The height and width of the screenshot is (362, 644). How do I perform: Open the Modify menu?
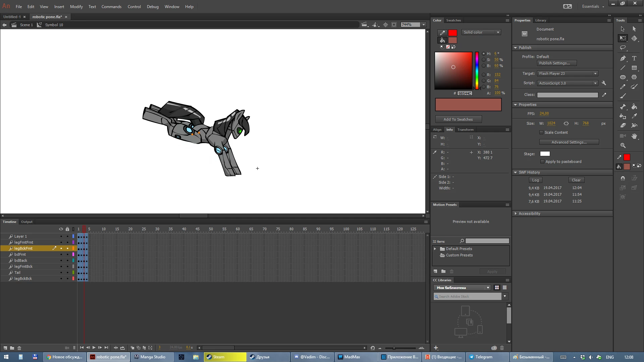pos(76,7)
